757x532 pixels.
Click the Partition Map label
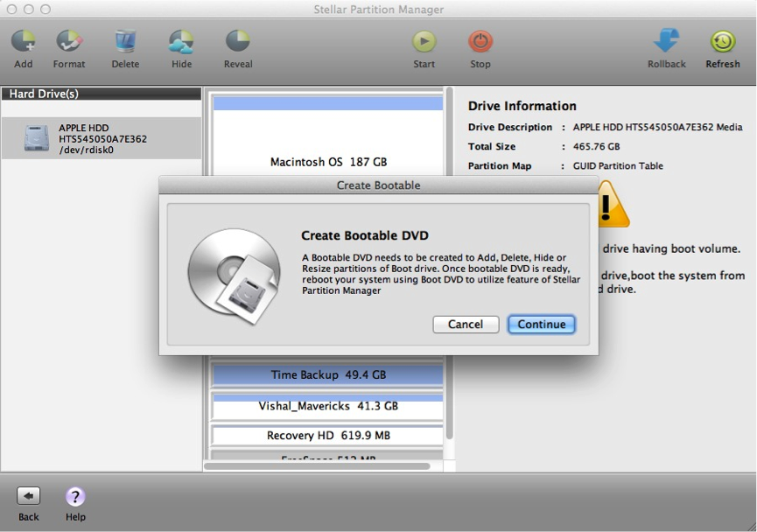click(x=500, y=166)
